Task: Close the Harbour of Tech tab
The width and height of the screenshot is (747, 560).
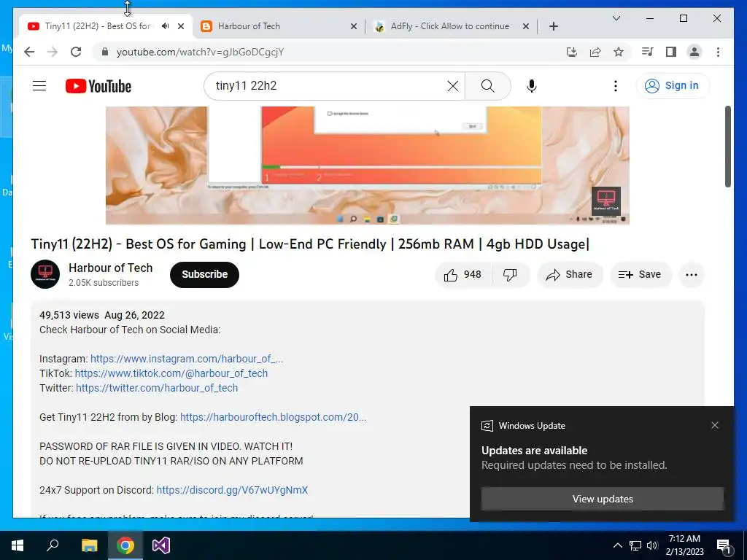Action: tap(354, 26)
